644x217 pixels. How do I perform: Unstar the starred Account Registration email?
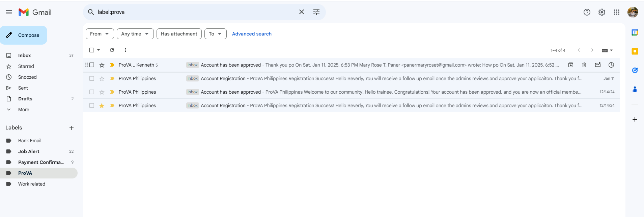[102, 106]
